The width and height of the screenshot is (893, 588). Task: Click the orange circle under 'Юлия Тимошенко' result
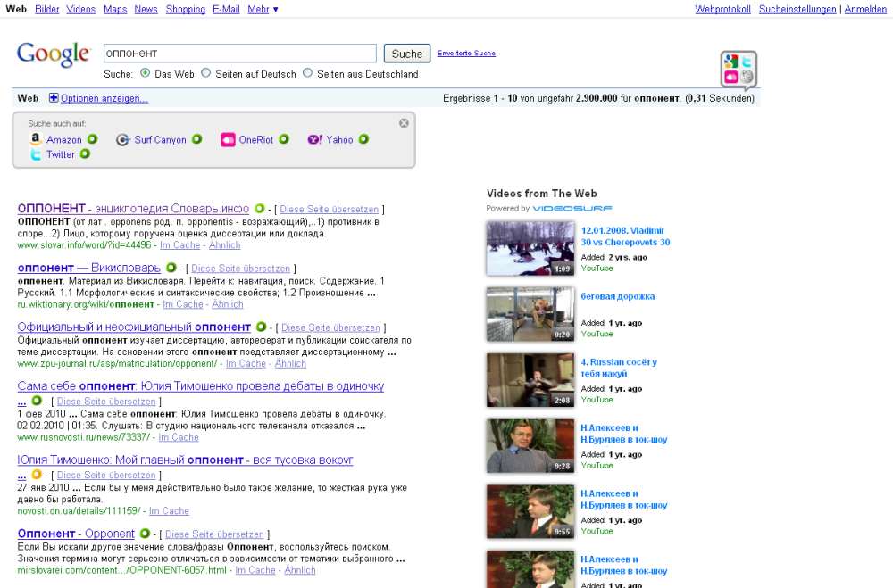[x=37, y=474]
